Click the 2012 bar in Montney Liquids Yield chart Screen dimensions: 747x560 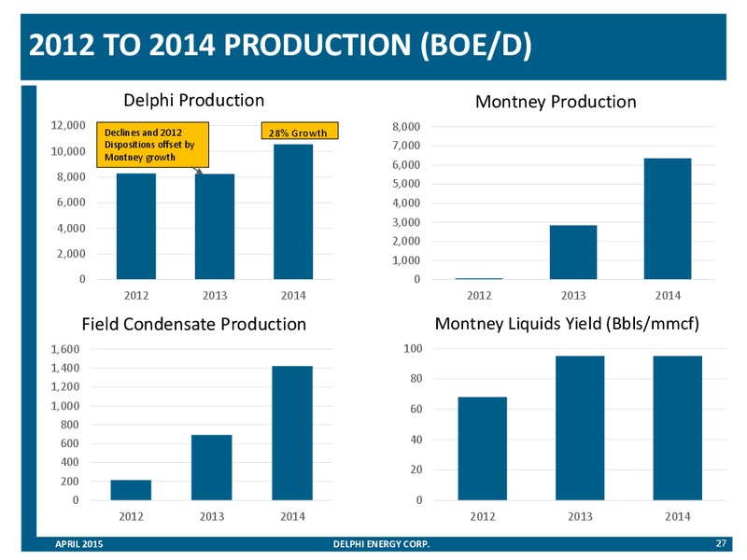(x=483, y=449)
